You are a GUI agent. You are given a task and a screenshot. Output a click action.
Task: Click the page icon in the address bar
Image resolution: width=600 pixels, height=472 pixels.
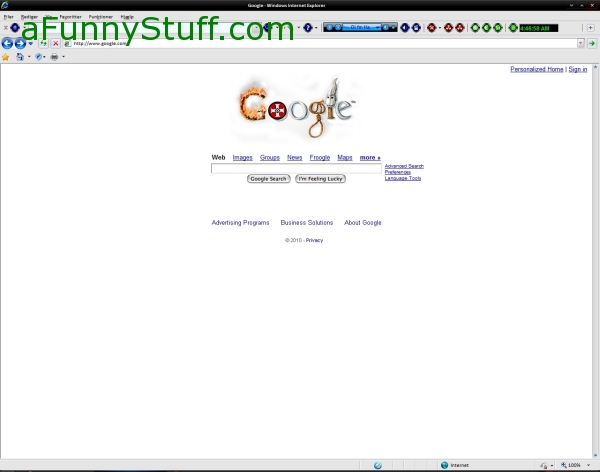click(x=67, y=44)
